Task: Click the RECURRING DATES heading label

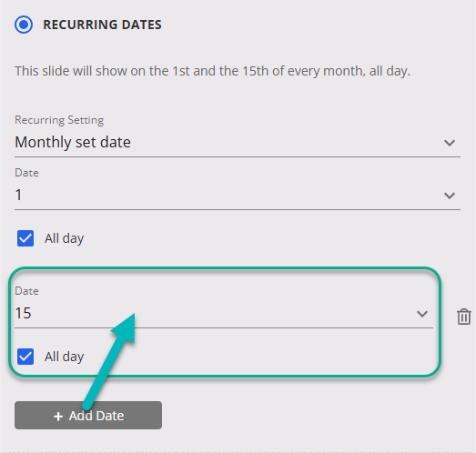Action: (102, 25)
